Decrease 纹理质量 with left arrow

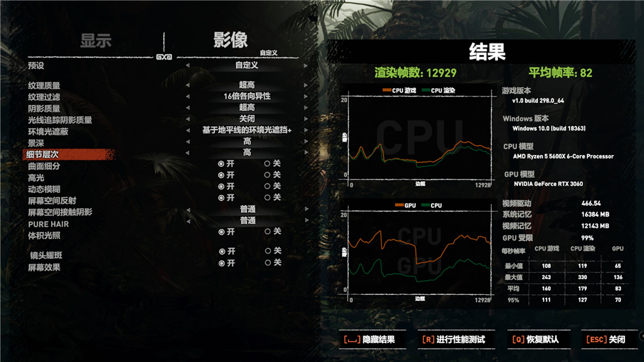pos(188,85)
